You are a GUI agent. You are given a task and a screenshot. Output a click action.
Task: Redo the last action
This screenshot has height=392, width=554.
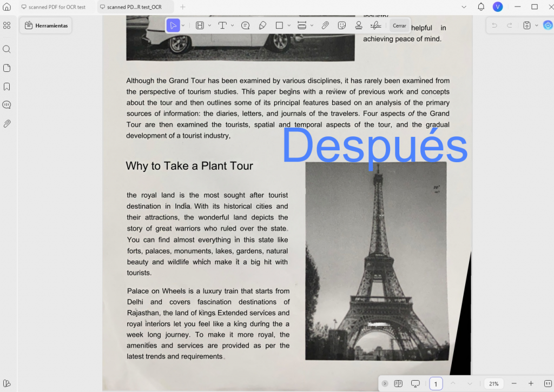coord(510,25)
